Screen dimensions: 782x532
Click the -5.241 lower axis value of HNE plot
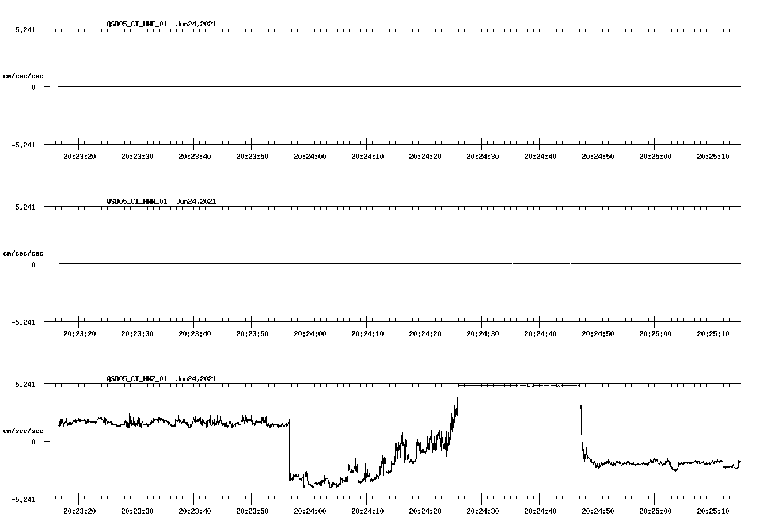(x=23, y=145)
